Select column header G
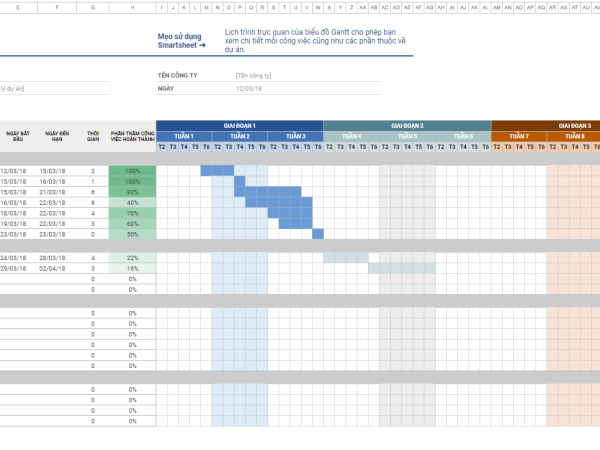 pos(93,7)
